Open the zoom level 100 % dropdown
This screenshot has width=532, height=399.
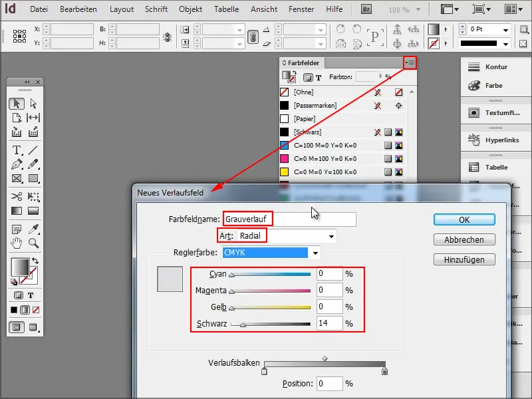[418, 10]
